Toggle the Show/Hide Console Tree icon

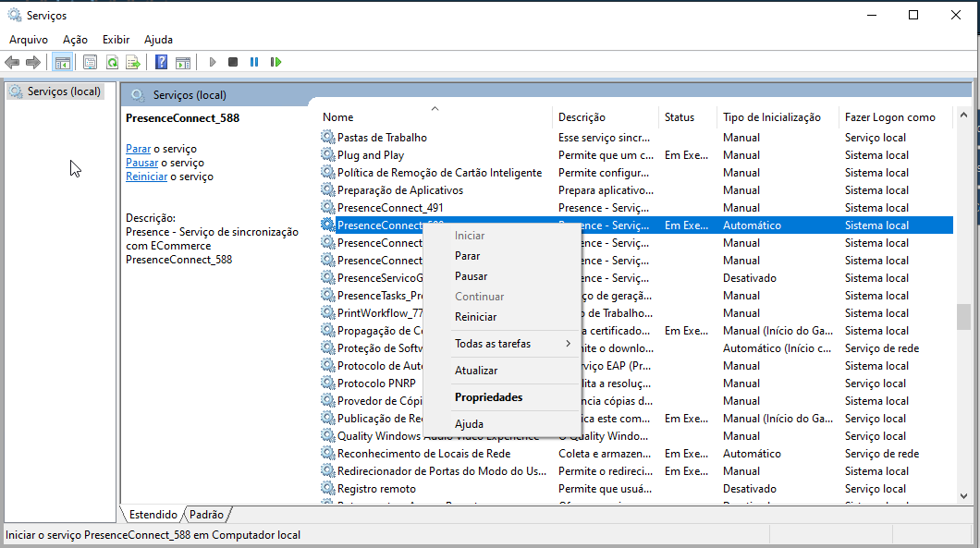tap(63, 62)
